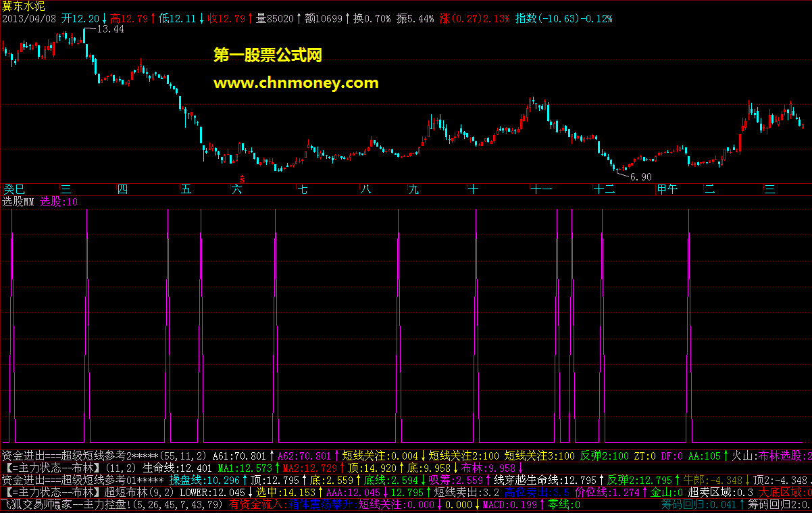Click the 13.44 peak price label

(111, 29)
